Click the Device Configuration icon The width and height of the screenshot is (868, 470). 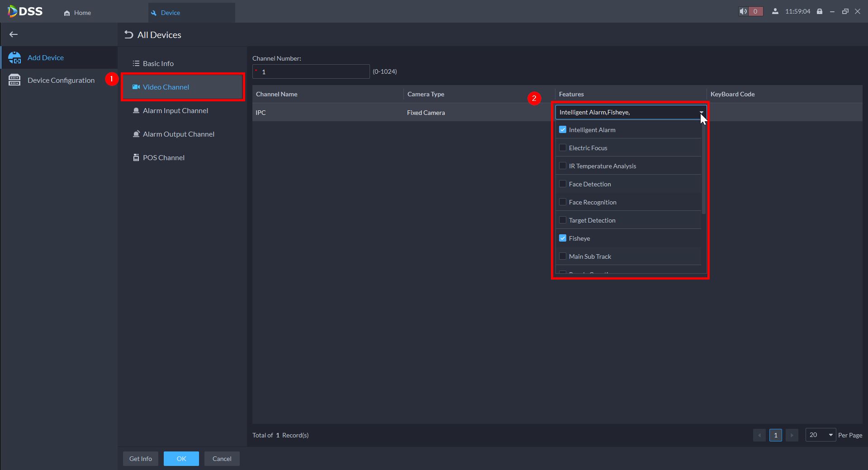tap(14, 80)
